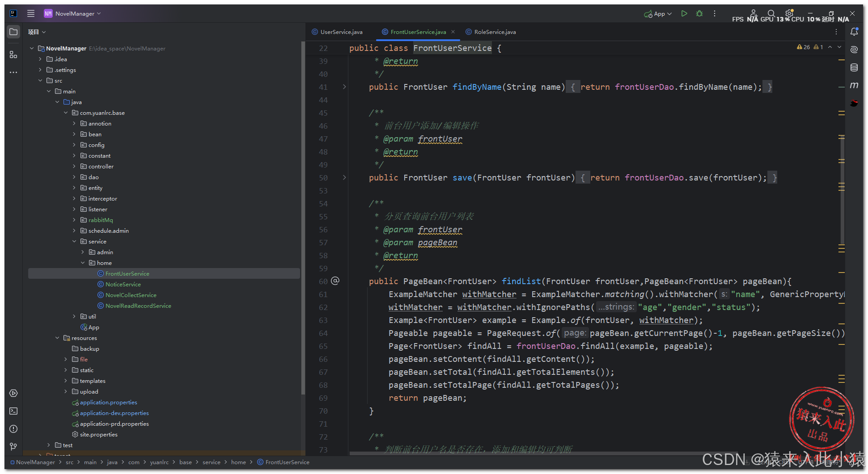Select the entity package
The image size is (868, 474).
click(x=95, y=188)
